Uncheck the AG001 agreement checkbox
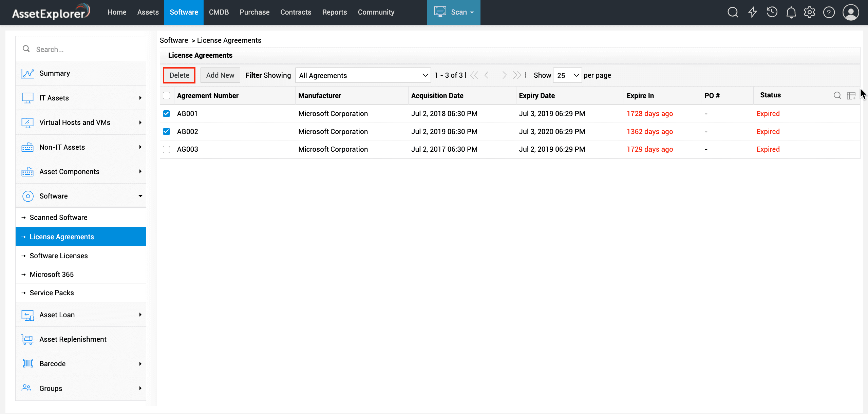 tap(166, 114)
